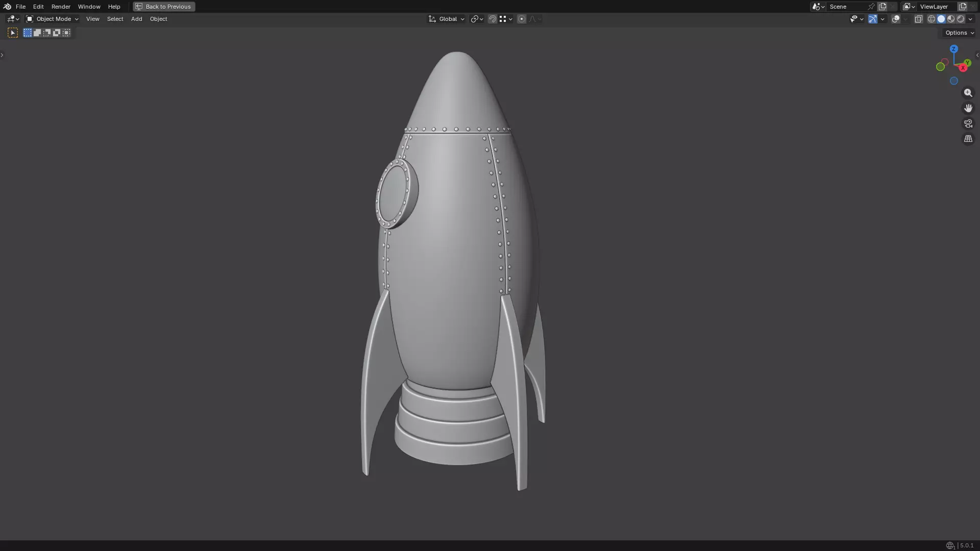980x551 pixels.
Task: Open the Render menu
Action: tap(61, 7)
